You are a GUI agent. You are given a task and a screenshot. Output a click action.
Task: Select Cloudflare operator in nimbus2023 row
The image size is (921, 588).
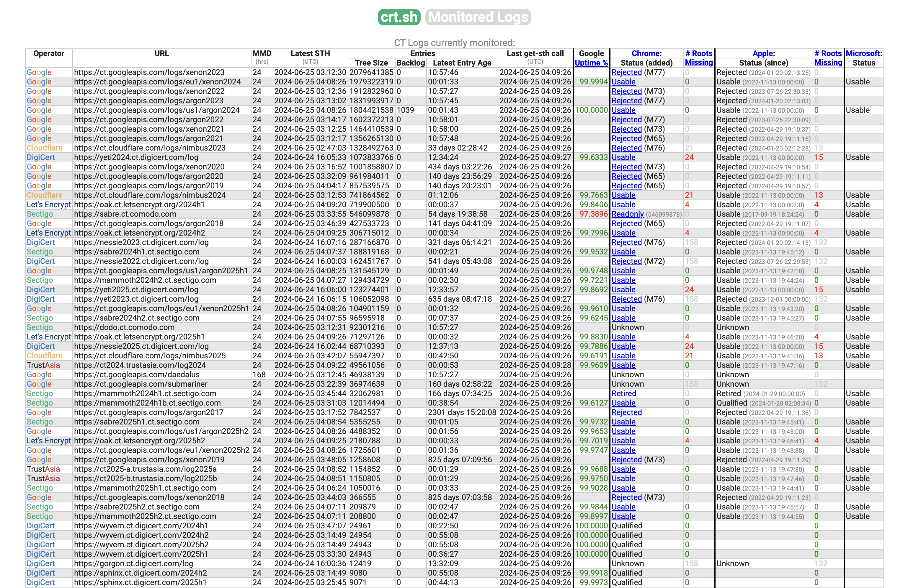(x=44, y=148)
